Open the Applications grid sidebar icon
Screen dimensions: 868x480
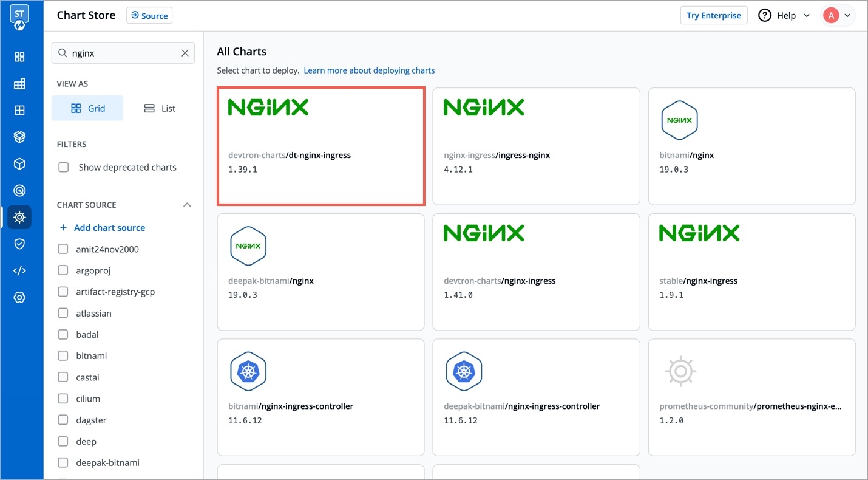click(19, 57)
